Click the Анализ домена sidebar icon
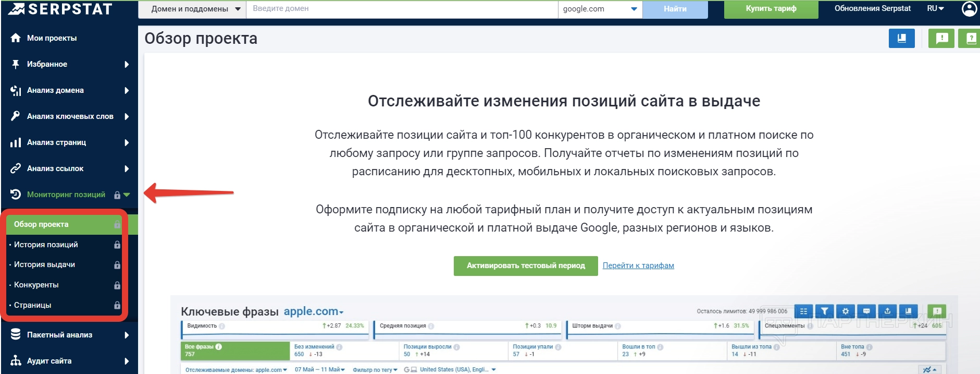 [16, 90]
